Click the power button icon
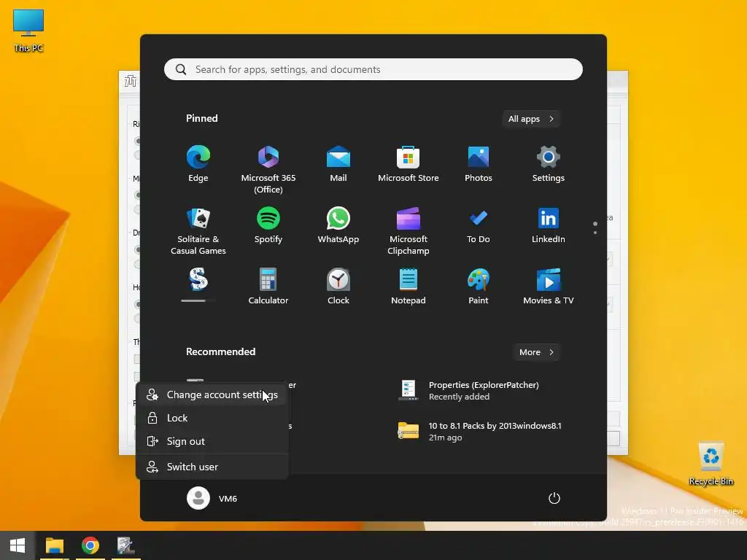Viewport: 747px width, 560px height. click(x=554, y=498)
